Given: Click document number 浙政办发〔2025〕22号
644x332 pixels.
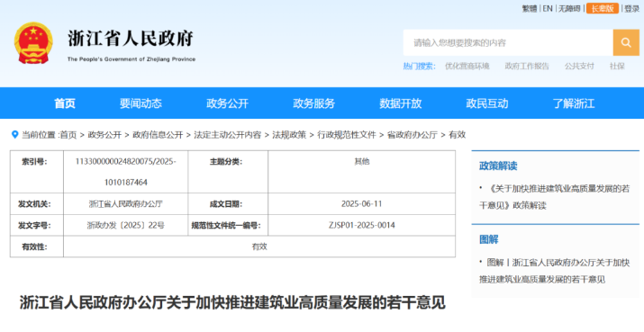Looking at the screenshot, I should 126,225.
